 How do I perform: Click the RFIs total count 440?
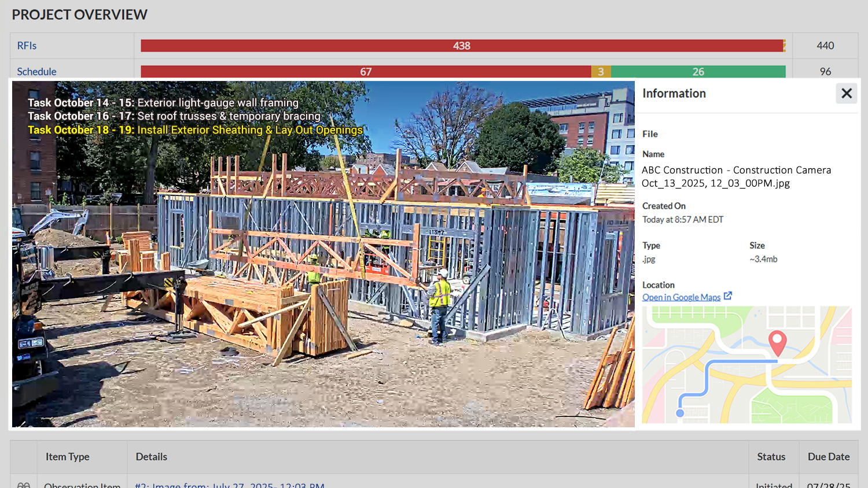[x=825, y=46]
